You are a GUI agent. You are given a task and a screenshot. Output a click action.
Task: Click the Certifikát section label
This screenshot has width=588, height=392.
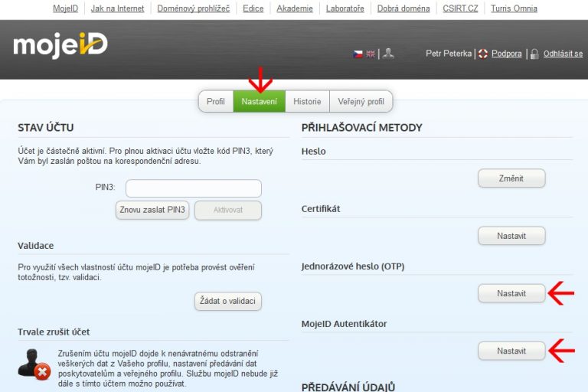click(x=321, y=209)
